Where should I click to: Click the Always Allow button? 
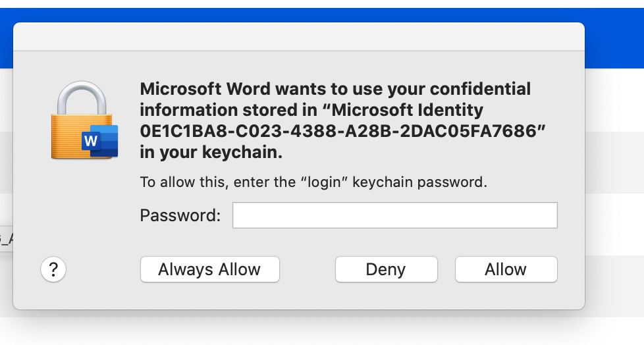tap(209, 269)
